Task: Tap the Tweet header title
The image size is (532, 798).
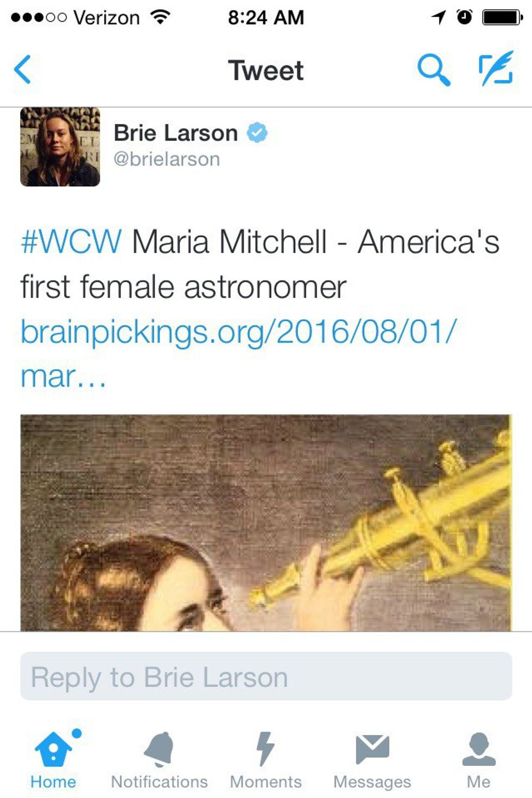Action: pyautogui.click(x=266, y=71)
